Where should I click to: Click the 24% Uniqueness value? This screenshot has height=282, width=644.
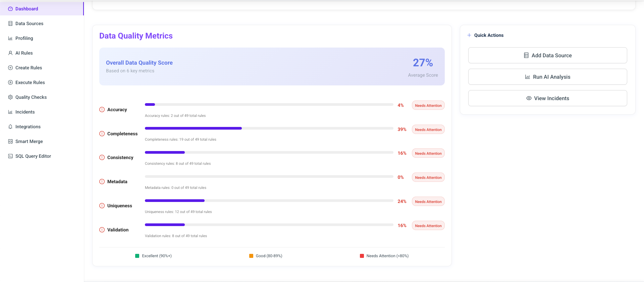click(x=402, y=201)
